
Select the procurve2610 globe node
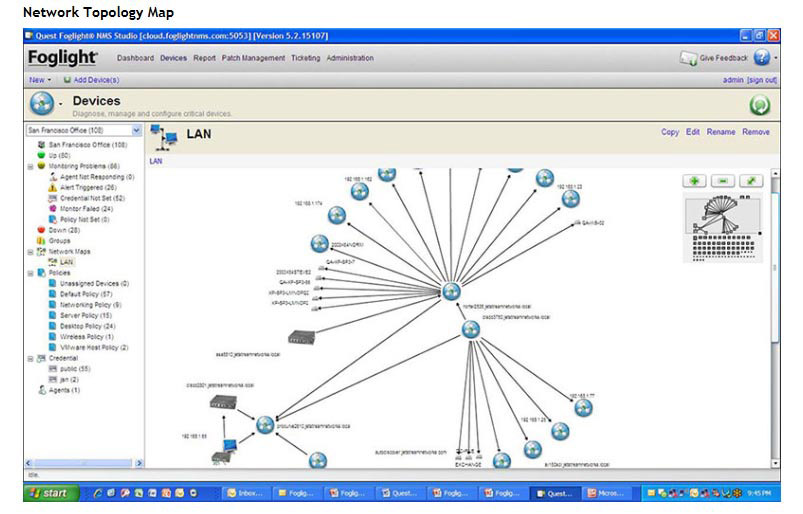[265, 424]
